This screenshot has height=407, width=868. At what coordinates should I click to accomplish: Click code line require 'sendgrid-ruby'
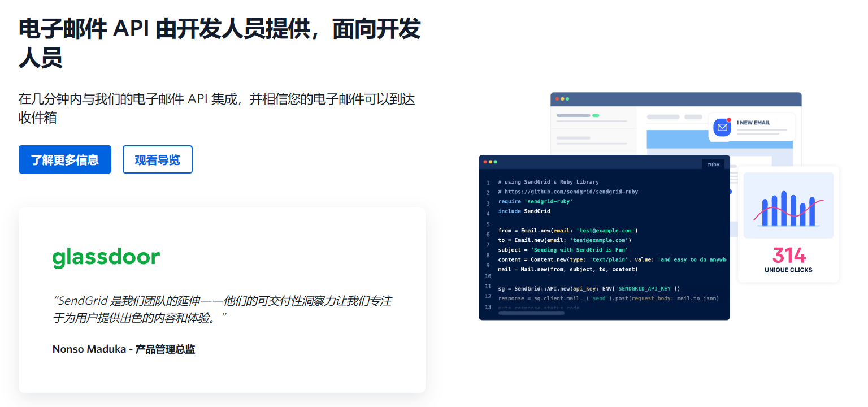click(536, 201)
